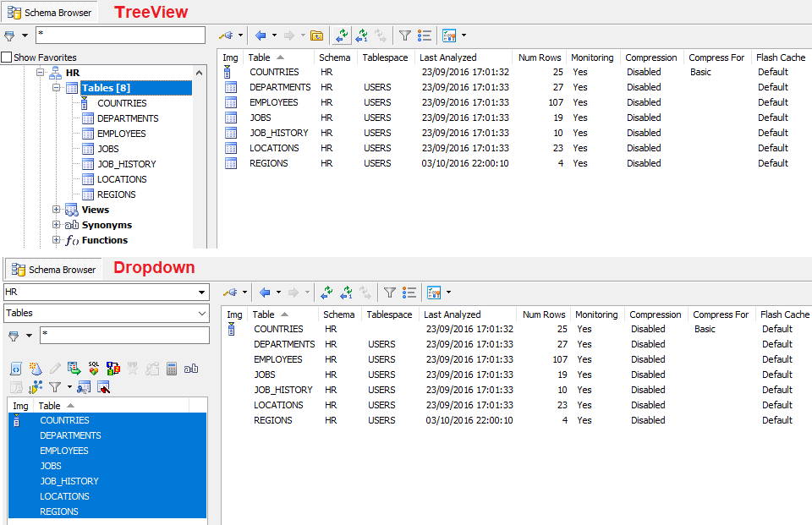Click the bulleted list icon in lower toolbar
This screenshot has width=812, height=525.
pyautogui.click(x=409, y=293)
